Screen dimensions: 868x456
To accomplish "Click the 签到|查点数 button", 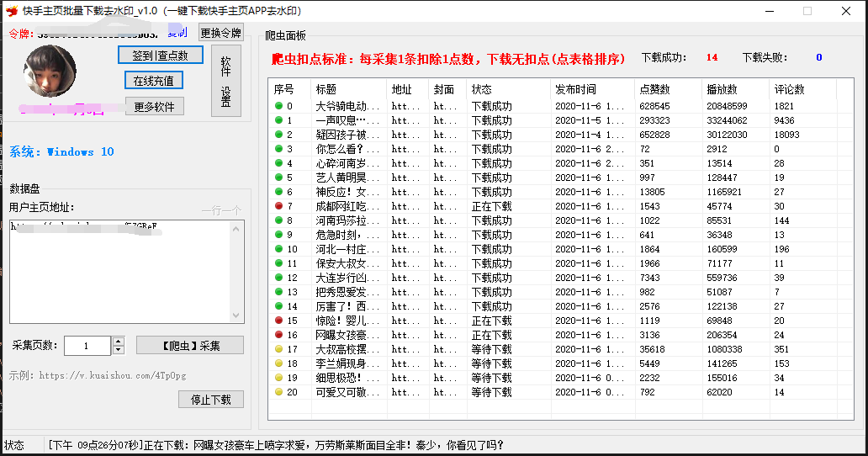I will (x=161, y=56).
